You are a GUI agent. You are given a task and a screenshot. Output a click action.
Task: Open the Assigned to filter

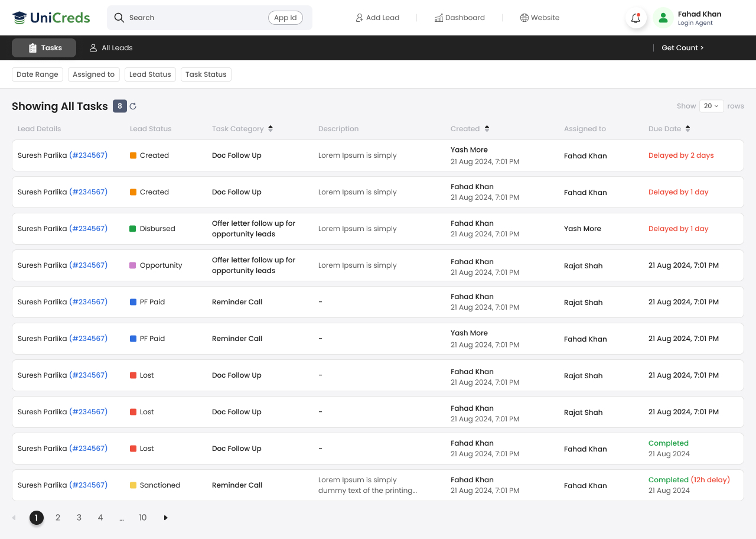[x=94, y=74]
